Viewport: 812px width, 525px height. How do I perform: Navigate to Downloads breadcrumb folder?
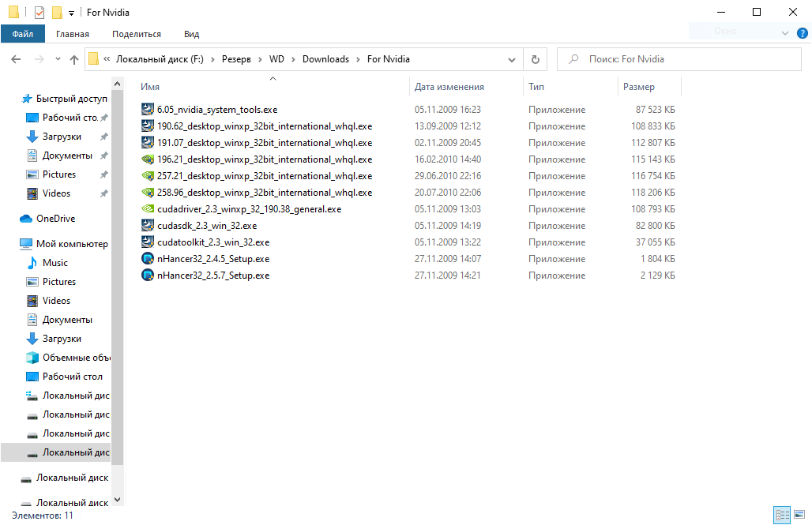point(325,59)
